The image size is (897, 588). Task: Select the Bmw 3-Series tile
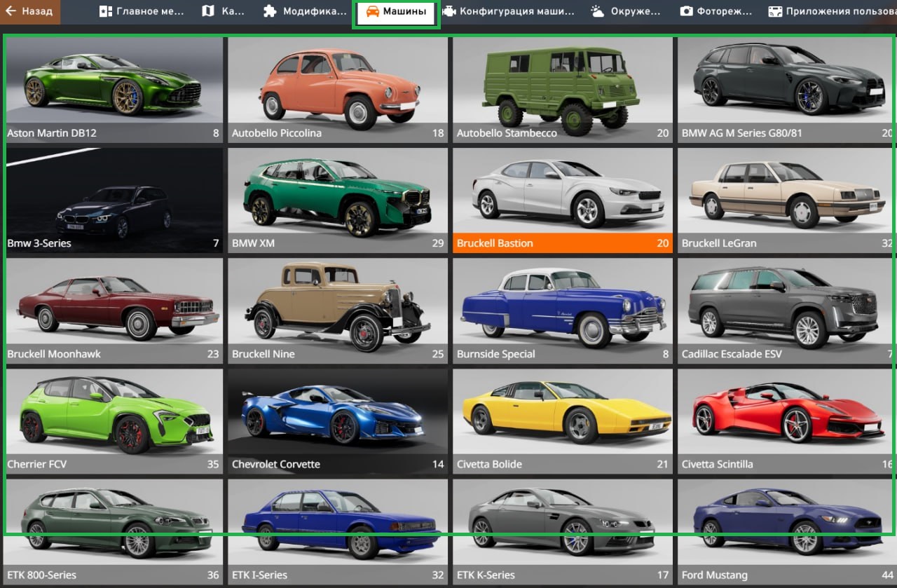(x=114, y=200)
